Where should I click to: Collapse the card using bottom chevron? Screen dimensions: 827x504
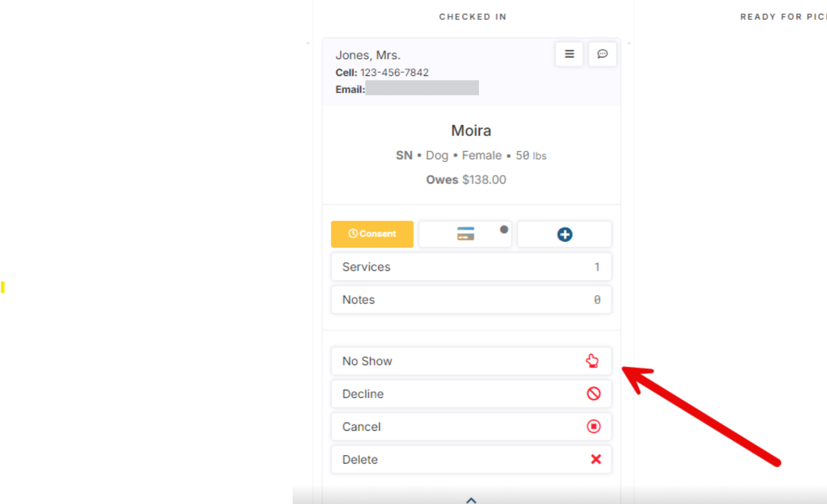471,500
